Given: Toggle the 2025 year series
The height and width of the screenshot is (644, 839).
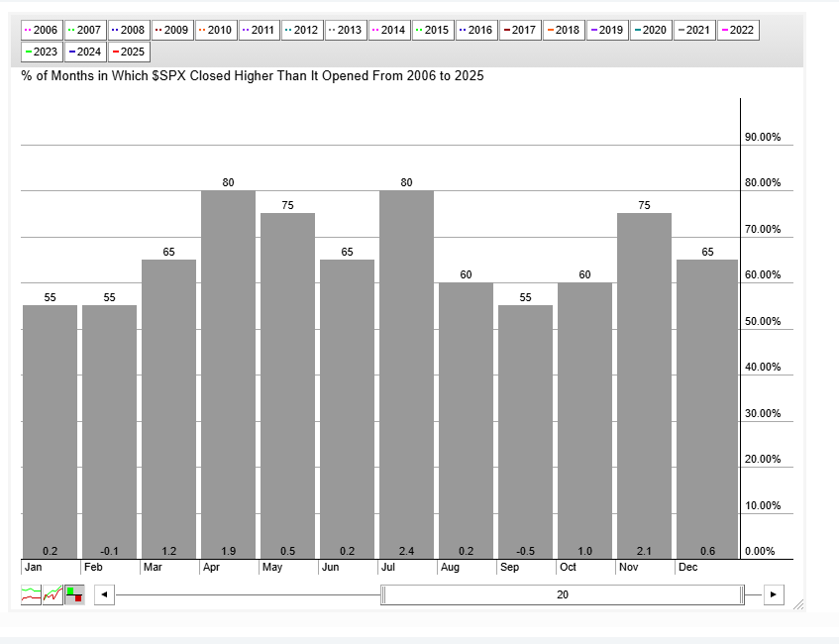Looking at the screenshot, I should click(x=127, y=52).
